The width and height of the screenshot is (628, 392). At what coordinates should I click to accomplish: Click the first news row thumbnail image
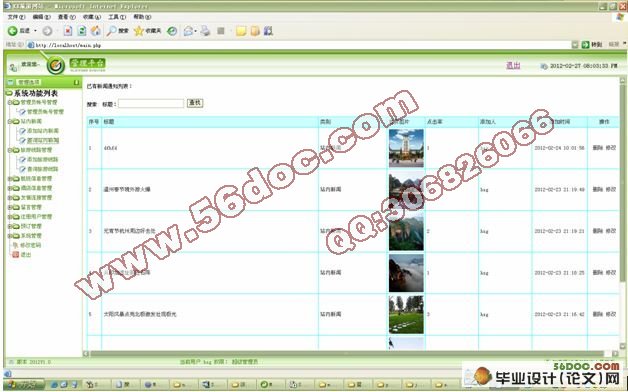coord(406,148)
